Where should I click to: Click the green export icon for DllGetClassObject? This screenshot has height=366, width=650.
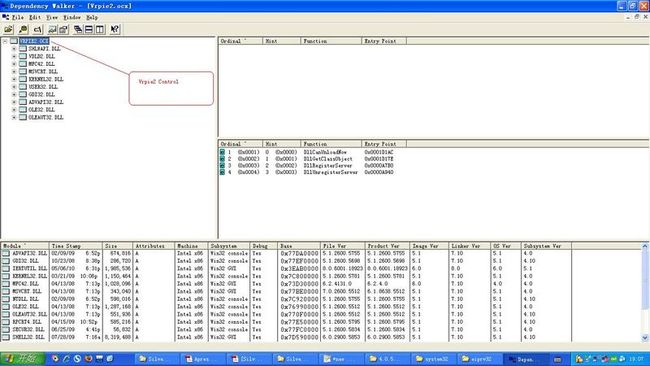pos(222,159)
